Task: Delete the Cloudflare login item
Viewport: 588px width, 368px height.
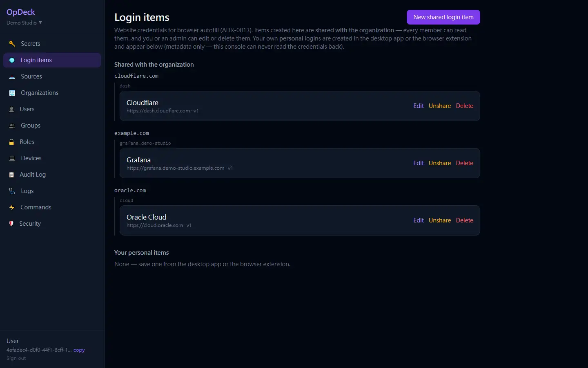Action: (465, 106)
